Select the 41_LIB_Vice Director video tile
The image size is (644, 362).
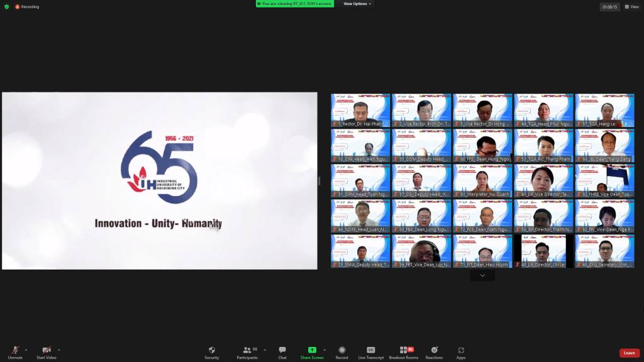(543, 181)
